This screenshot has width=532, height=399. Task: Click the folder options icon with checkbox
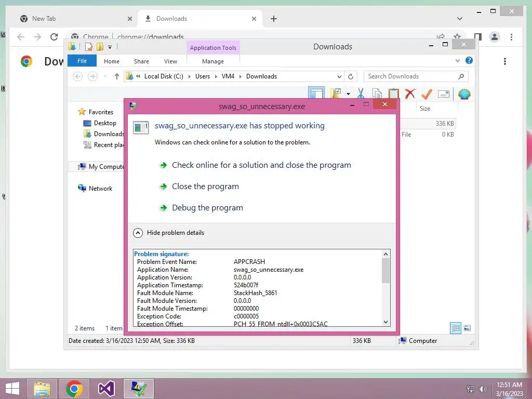tap(336, 94)
